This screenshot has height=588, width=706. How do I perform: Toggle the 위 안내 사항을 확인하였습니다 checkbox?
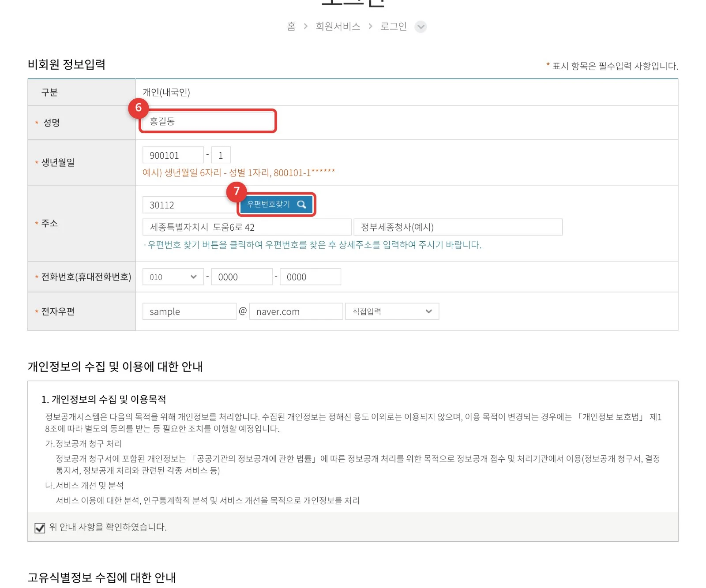click(x=40, y=528)
